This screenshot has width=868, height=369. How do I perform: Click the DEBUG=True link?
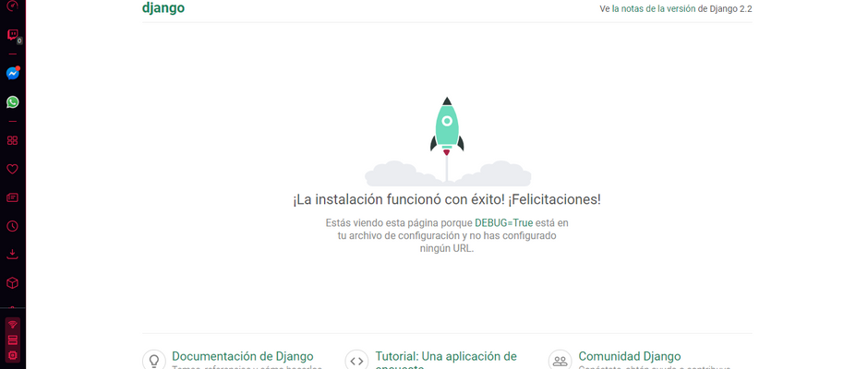click(x=504, y=223)
